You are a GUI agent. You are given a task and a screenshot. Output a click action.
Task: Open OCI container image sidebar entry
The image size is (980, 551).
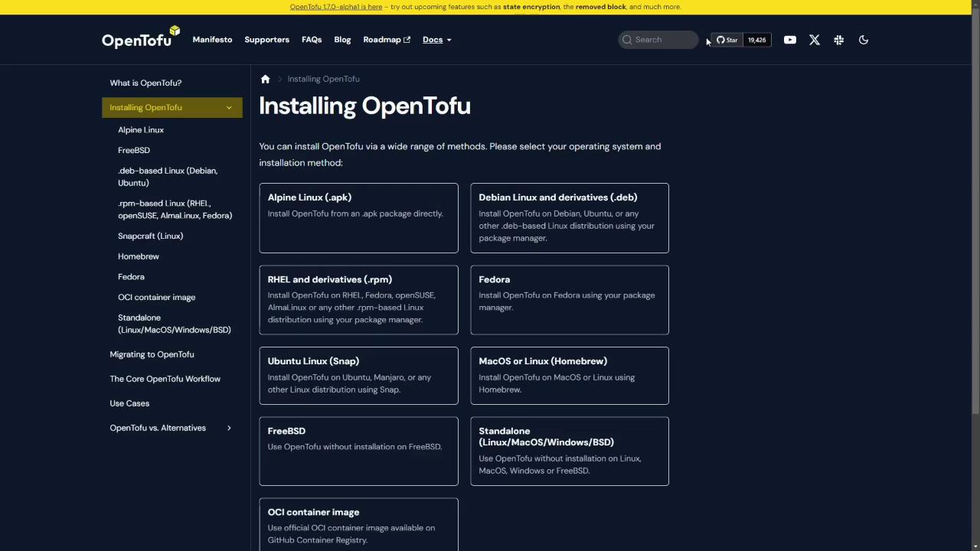[156, 298]
